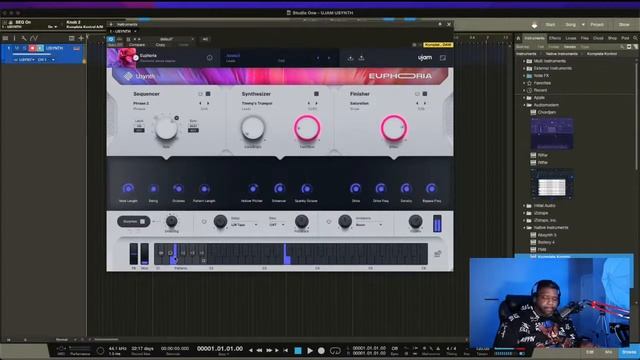Click the Project button in the top bar
640x360 pixels.
point(597,25)
